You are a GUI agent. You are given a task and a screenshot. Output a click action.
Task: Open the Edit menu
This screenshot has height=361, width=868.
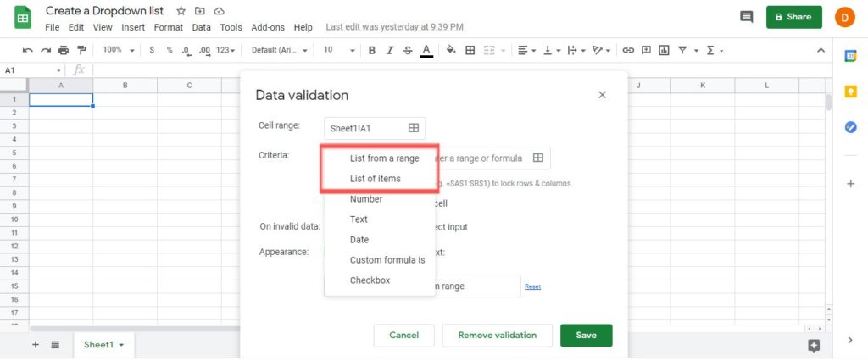click(x=76, y=27)
